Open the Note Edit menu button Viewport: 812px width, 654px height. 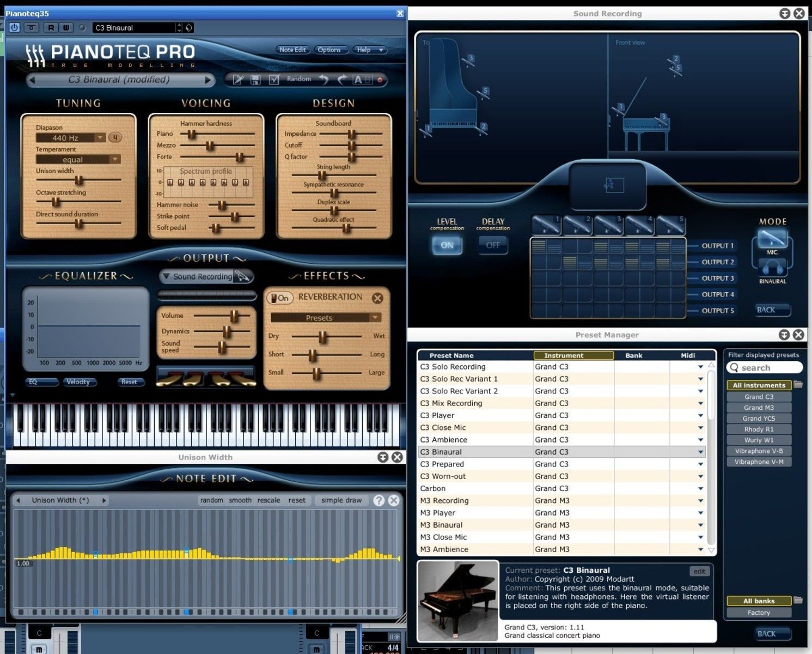[293, 50]
